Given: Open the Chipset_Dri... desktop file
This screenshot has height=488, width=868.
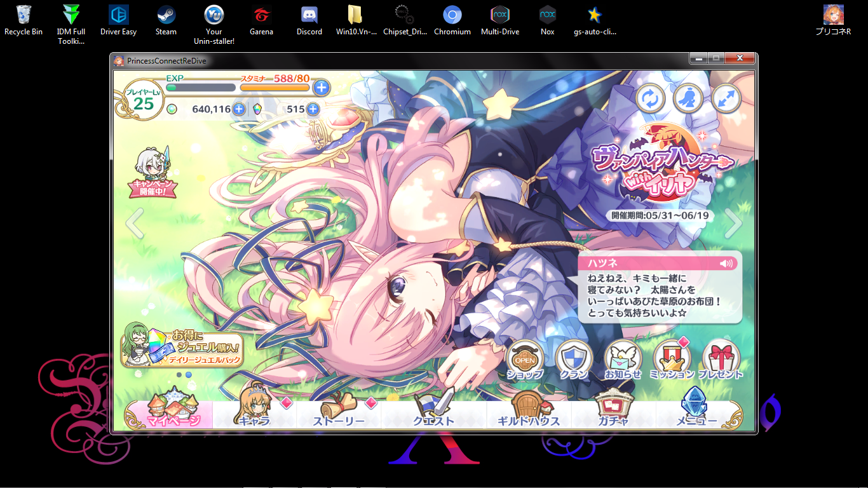Looking at the screenshot, I should [x=405, y=20].
